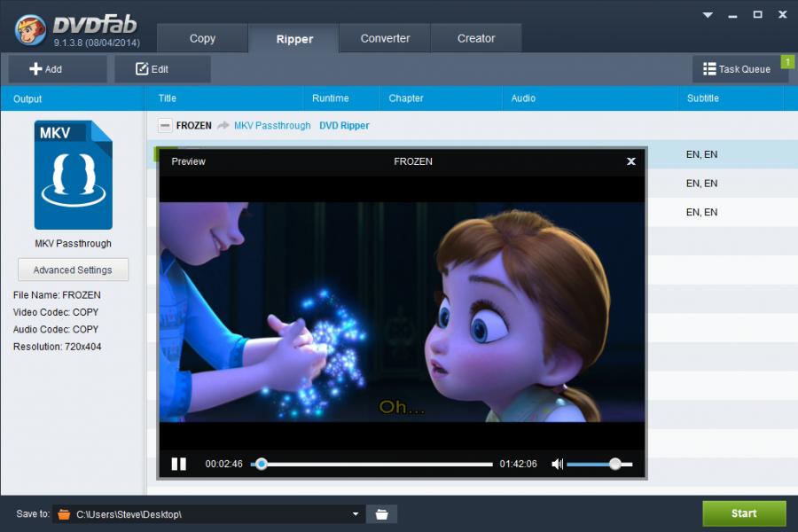Close the FROZEN preview window
This screenshot has height=532, width=798.
[x=631, y=161]
